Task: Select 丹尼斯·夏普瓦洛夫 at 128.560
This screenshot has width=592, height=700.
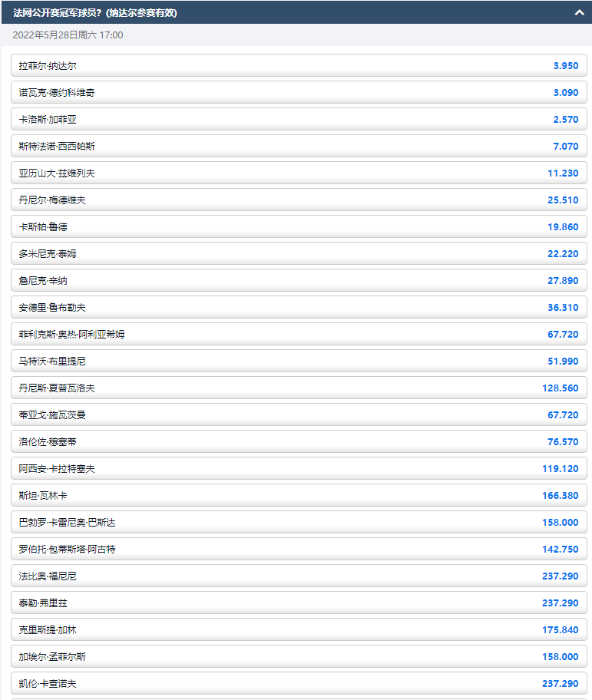Action: 299,388
